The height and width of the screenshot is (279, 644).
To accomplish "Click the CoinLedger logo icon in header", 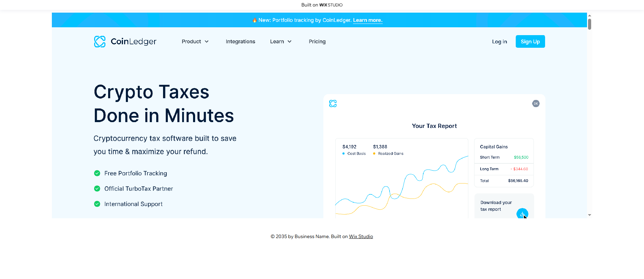I will tap(100, 42).
